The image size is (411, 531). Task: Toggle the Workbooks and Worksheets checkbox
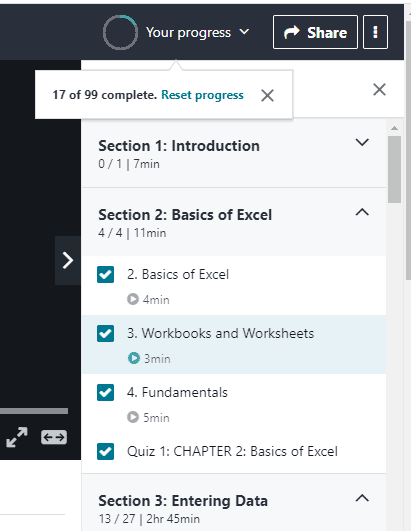[x=105, y=334]
